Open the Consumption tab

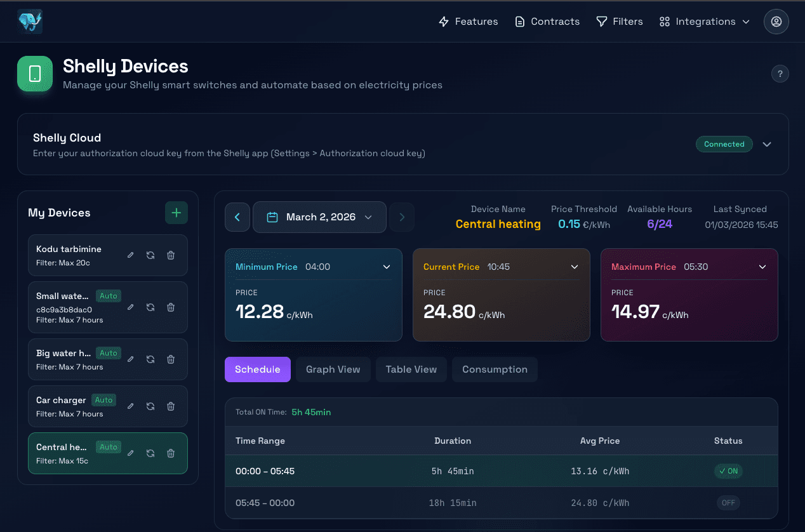[495, 369]
